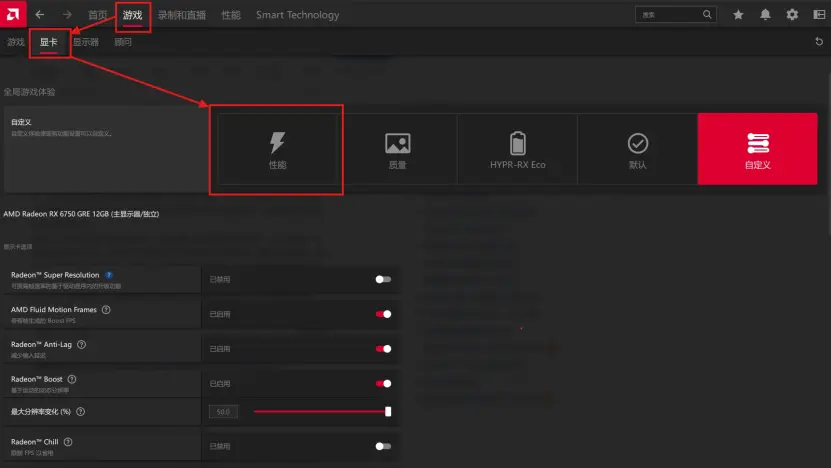Open notifications bell icon

(x=765, y=15)
